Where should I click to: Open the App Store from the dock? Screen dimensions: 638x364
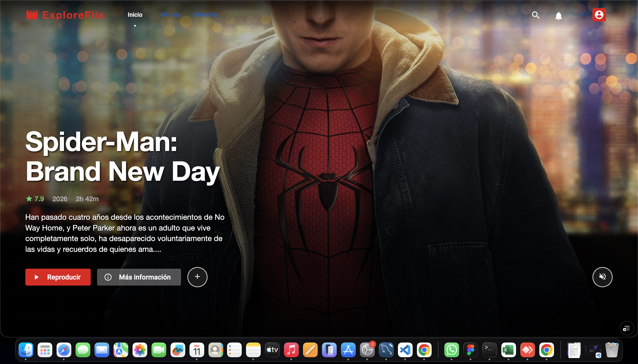[x=348, y=350]
